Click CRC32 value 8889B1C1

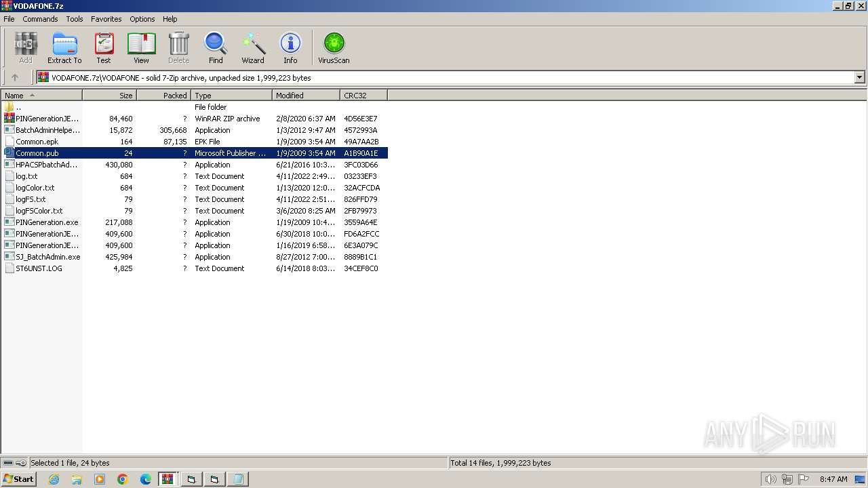point(361,257)
